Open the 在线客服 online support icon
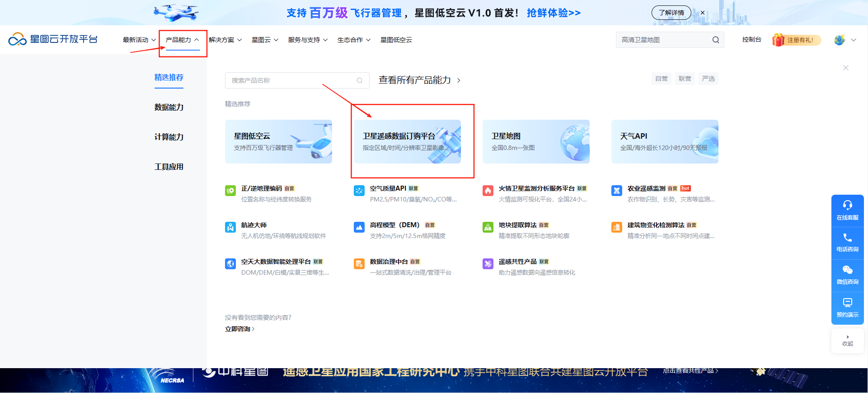The width and height of the screenshot is (868, 393). (847, 206)
